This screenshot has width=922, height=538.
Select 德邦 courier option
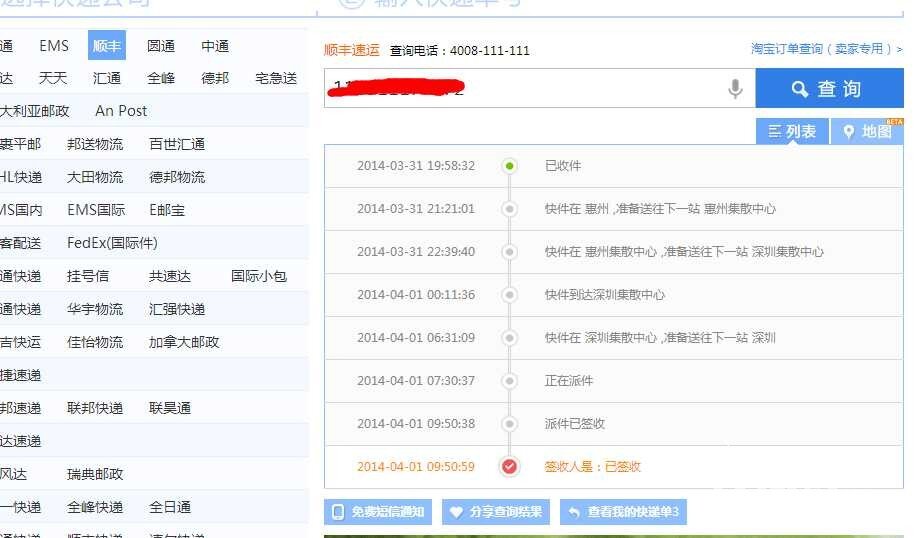tap(215, 78)
